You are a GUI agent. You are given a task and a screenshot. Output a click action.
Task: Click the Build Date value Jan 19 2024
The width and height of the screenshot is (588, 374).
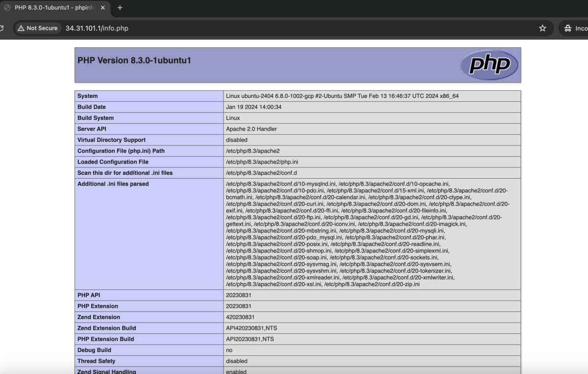click(x=253, y=107)
